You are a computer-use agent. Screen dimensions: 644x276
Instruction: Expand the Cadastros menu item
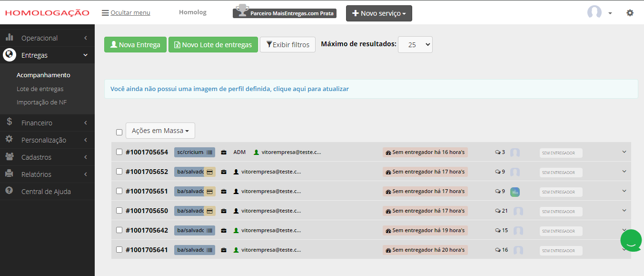(x=47, y=157)
